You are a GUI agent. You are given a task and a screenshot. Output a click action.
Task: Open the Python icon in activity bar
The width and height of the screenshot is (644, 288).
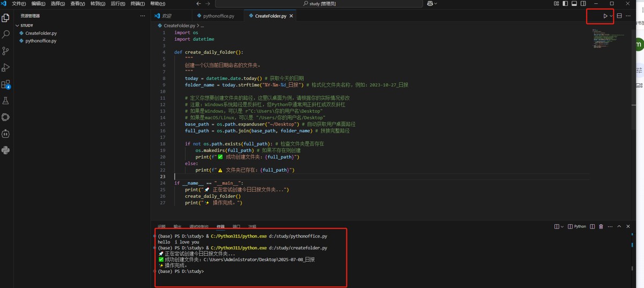[6, 150]
